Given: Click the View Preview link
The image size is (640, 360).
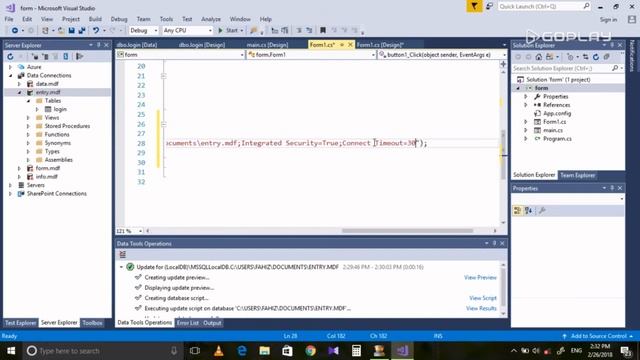Looking at the screenshot, I should click(480, 278).
